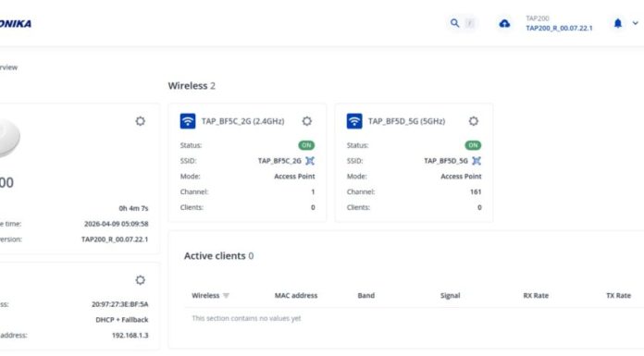Viewport: 644px width, 356px height.
Task: Click the MAC value 20:97:27:3E:BF:5A
Action: pos(120,304)
